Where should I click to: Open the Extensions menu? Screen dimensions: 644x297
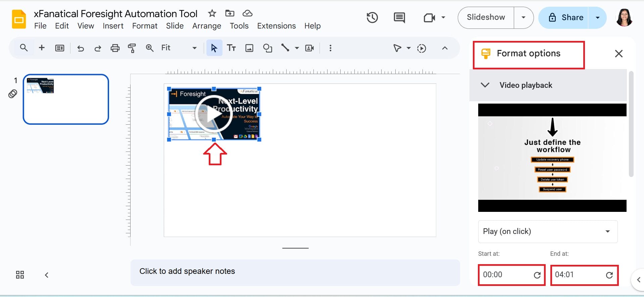[x=277, y=26]
